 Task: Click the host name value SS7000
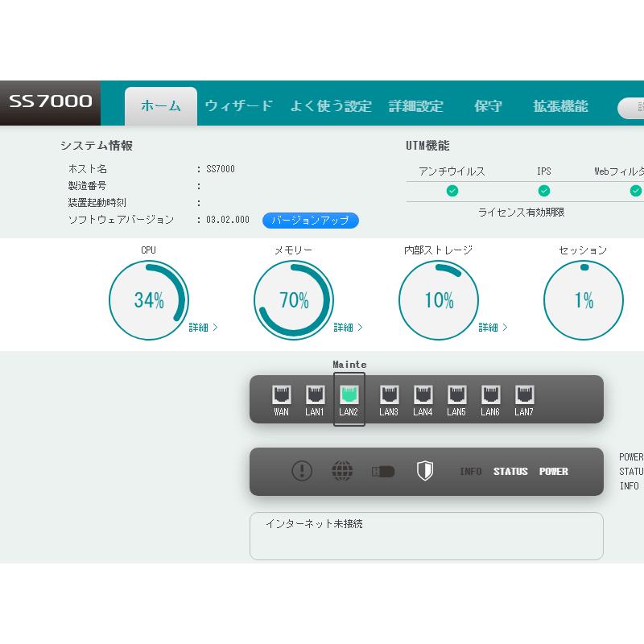click(x=220, y=169)
